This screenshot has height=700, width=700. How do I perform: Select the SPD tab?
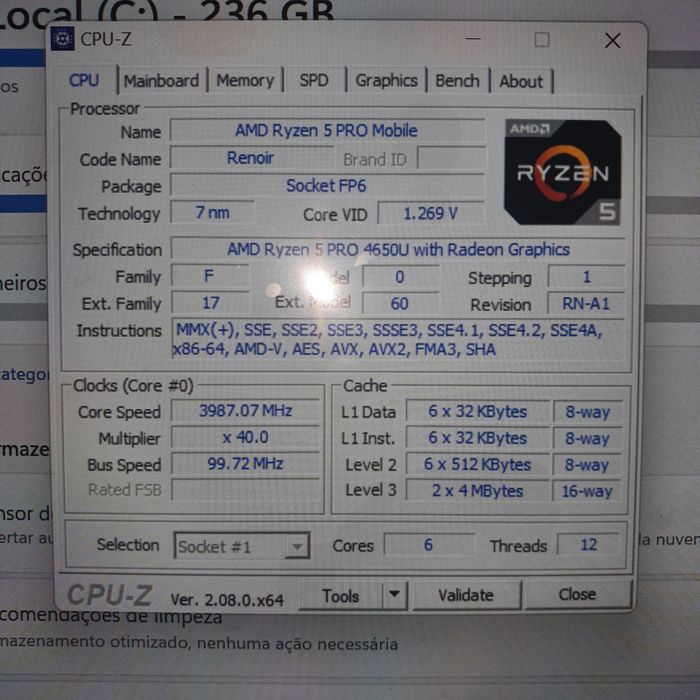(314, 81)
